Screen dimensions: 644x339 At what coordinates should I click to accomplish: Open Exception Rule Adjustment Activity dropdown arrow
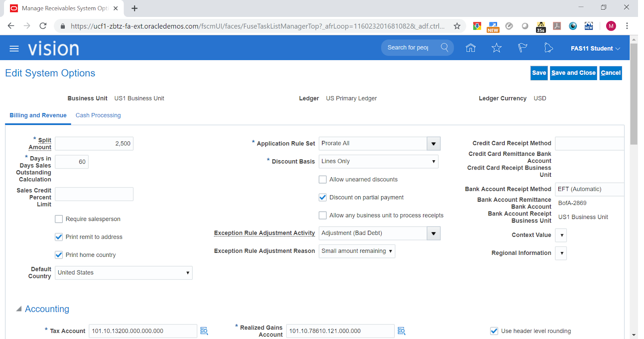pos(433,234)
